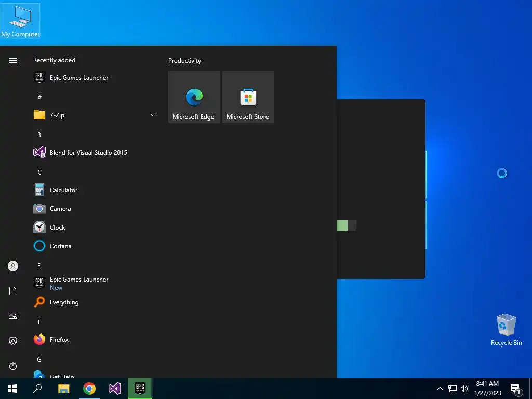Open the notification Action Center icon
Viewport: 532px width, 399px height.
515,389
